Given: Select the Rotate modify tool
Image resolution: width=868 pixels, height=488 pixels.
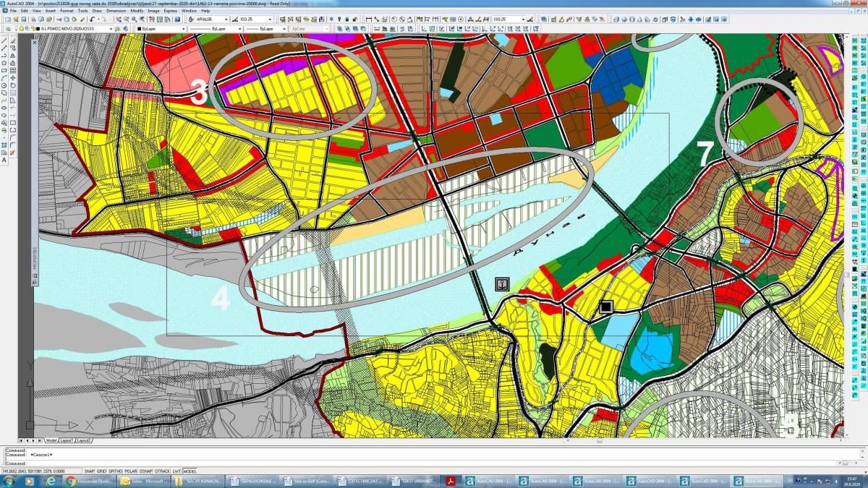Looking at the screenshot, I should tap(13, 86).
